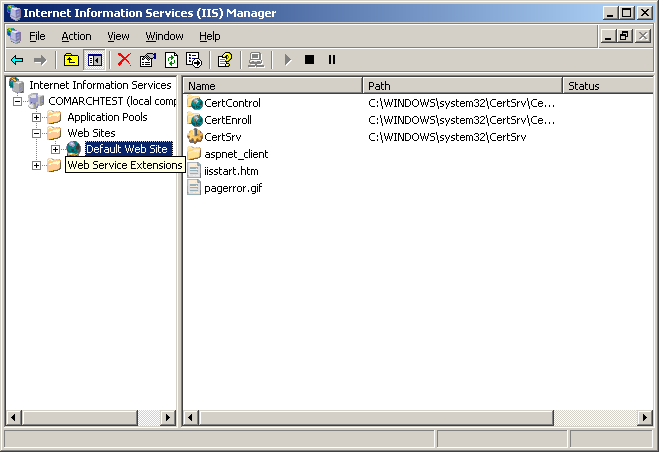
Task: Select CertControl virtual directory
Action: (232, 103)
